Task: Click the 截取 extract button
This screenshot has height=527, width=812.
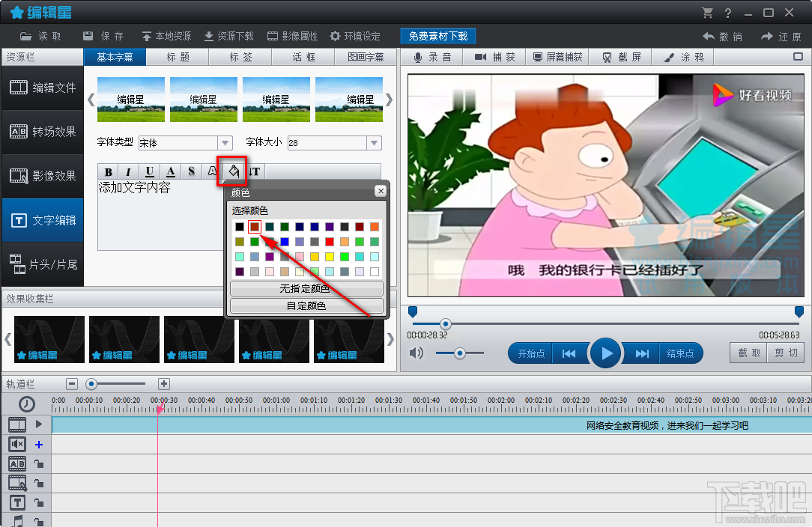Action: pyautogui.click(x=749, y=353)
